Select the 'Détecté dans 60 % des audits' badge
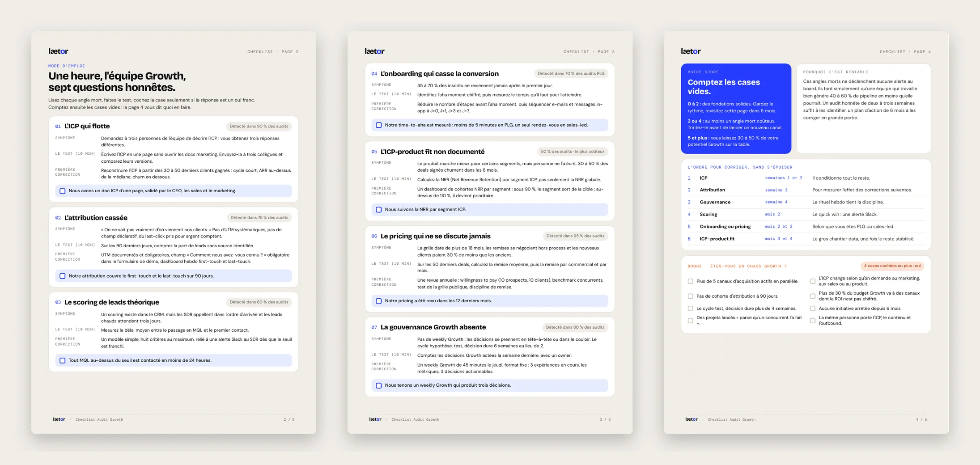Screen dimensions: 980x465 [x=259, y=302]
